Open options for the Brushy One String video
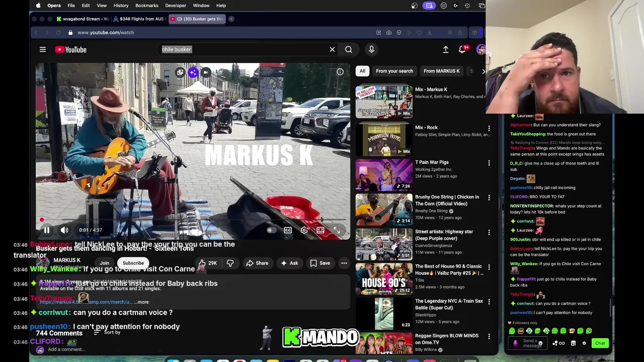Viewport: 644px width, 362px height. click(x=489, y=198)
